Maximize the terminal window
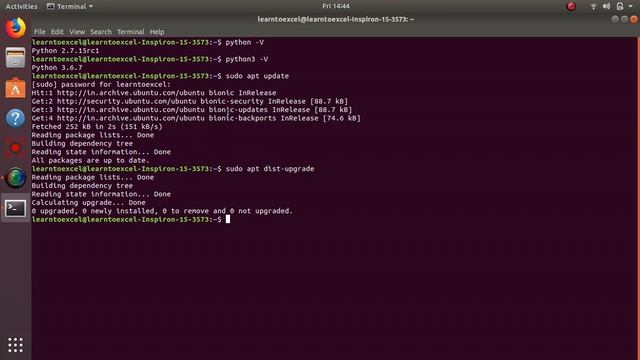Screen dimensions: 640x360 [624, 19]
